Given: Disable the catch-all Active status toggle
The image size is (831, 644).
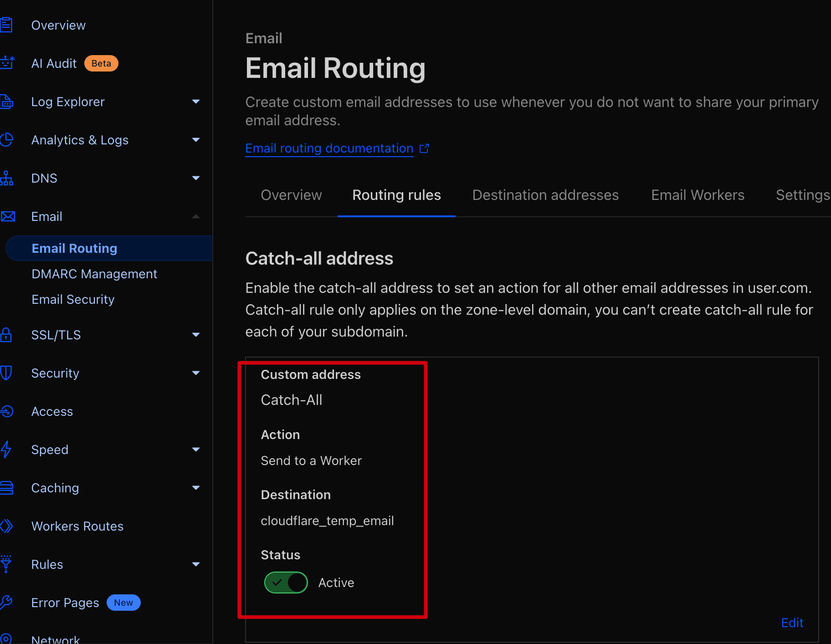Looking at the screenshot, I should [x=286, y=583].
